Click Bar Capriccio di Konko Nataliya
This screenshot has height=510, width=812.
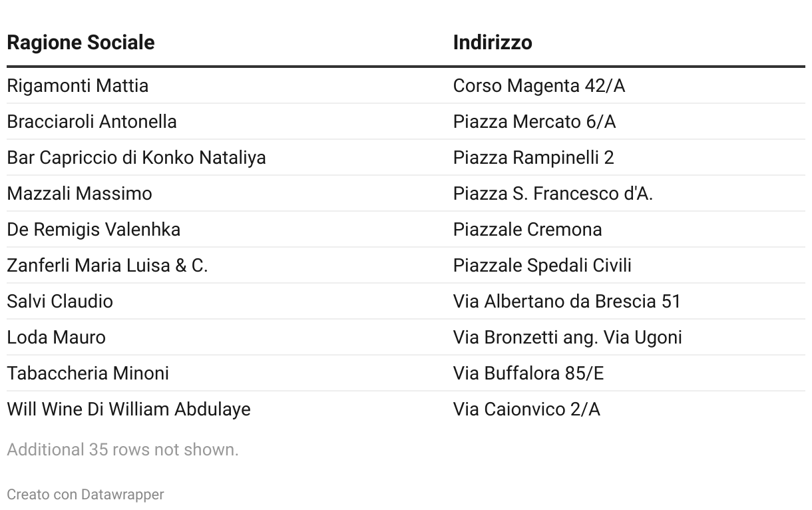coord(136,157)
